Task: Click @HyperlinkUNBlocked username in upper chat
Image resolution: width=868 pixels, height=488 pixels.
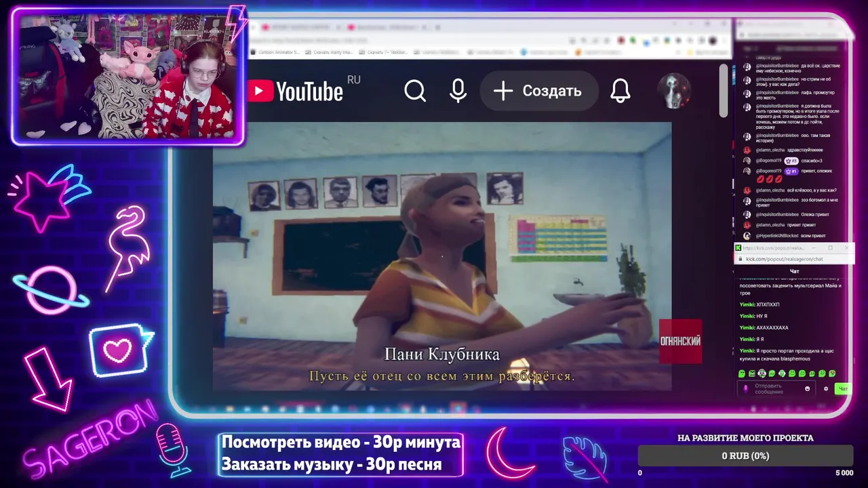Action: 778,236
